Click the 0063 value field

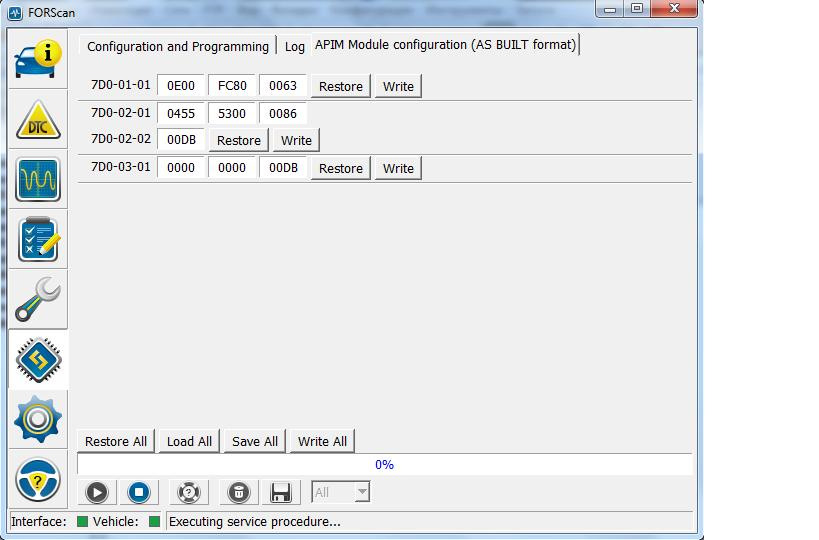pos(283,86)
